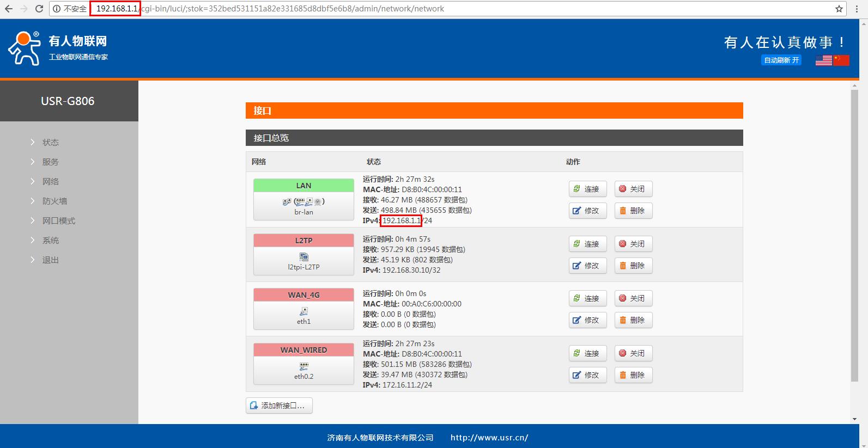Click the page vertical scrollbar
868x448 pixels.
pos(854,235)
